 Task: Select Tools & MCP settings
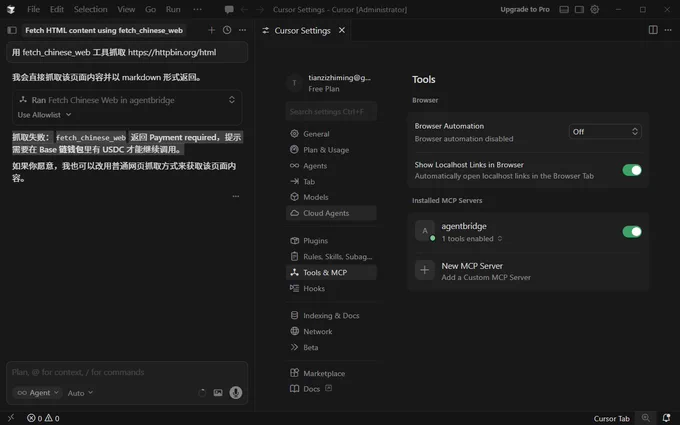(331, 272)
